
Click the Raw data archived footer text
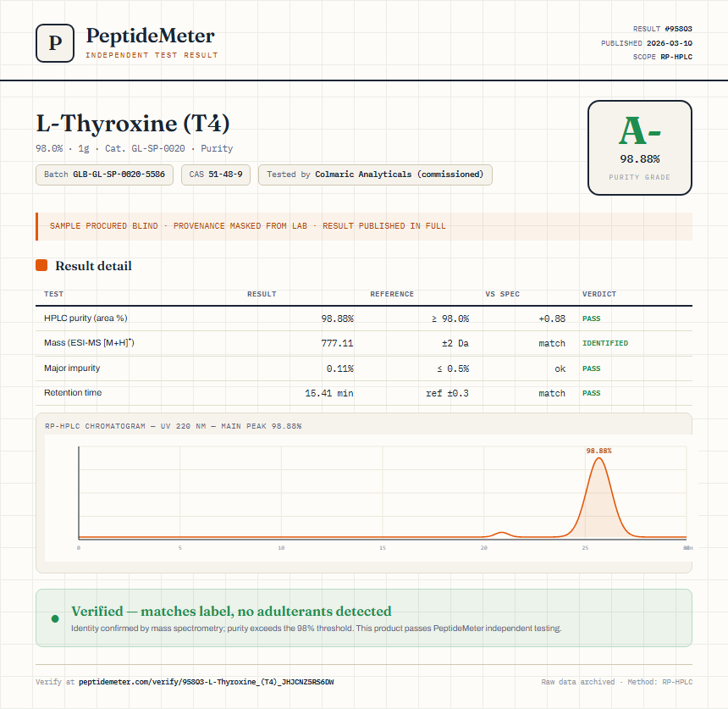[577, 682]
